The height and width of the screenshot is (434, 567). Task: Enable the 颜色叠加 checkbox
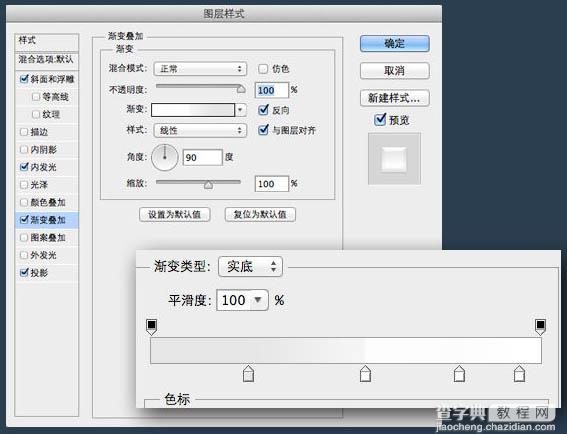pyautogui.click(x=24, y=202)
